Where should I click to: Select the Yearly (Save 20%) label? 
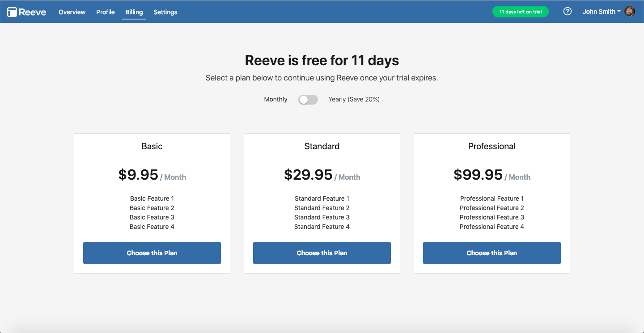coord(354,99)
